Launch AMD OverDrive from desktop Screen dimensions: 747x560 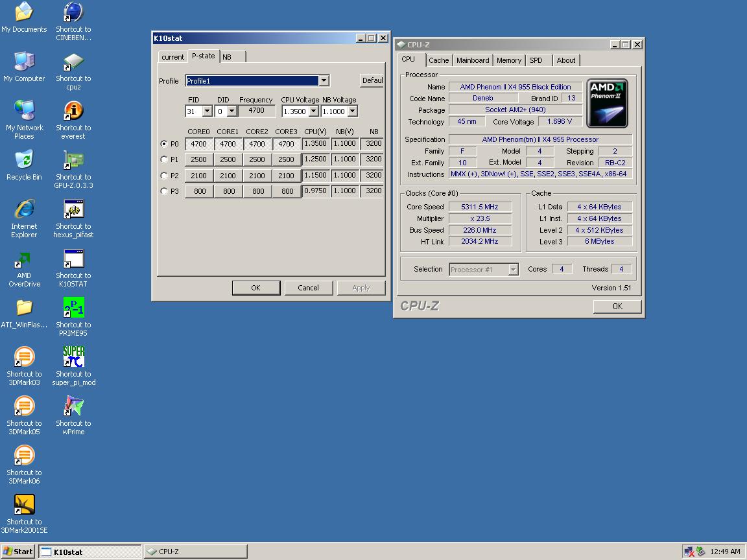24,259
